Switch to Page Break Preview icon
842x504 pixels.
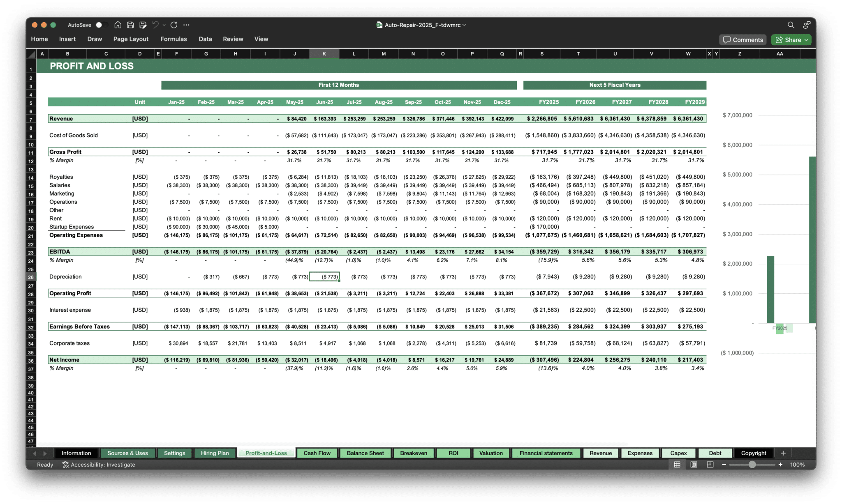(710, 465)
